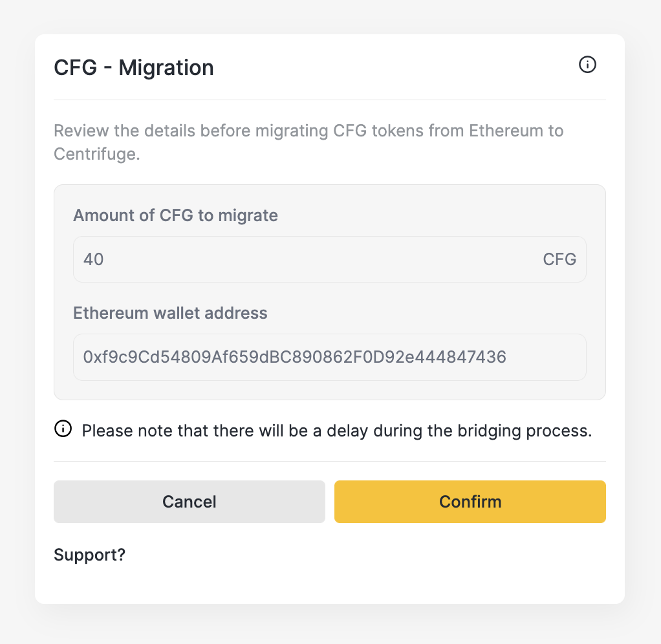Select the amount field showing 40 CFG
This screenshot has width=661, height=644.
coord(330,259)
